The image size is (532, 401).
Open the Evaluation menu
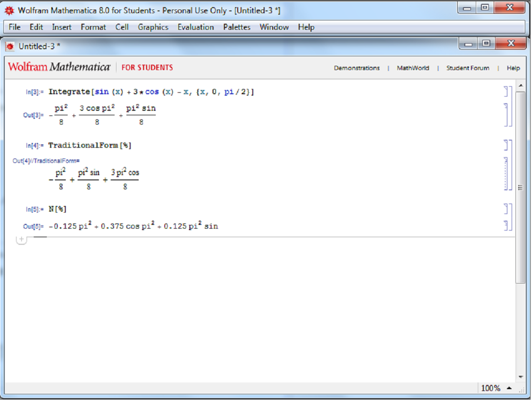tap(195, 27)
